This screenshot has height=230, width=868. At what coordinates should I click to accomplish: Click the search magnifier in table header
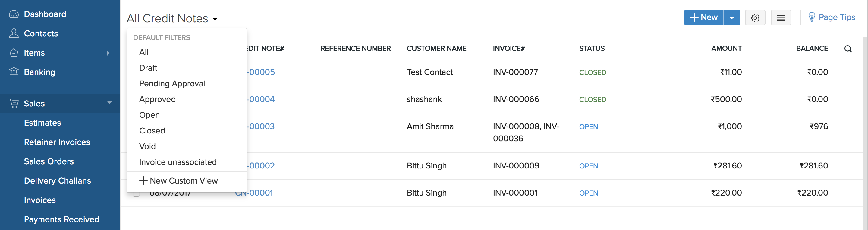(848, 49)
